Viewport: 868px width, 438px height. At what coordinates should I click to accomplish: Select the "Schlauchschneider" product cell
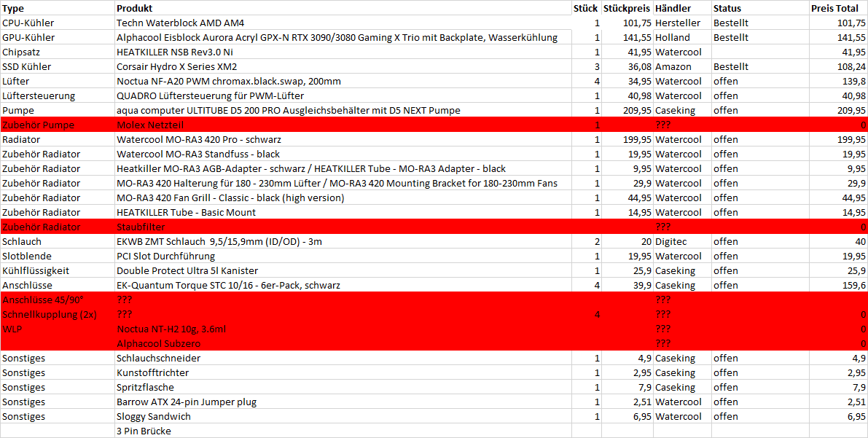click(x=343, y=359)
